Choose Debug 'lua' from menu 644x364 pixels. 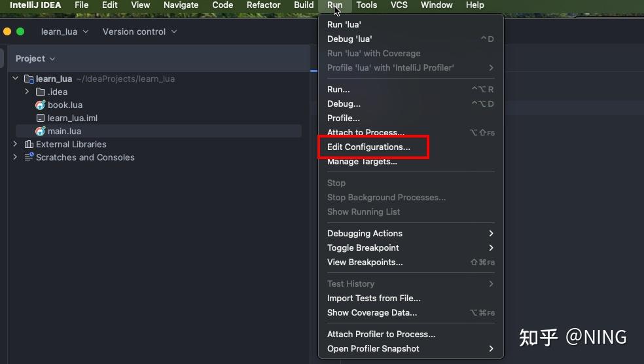tap(411, 39)
